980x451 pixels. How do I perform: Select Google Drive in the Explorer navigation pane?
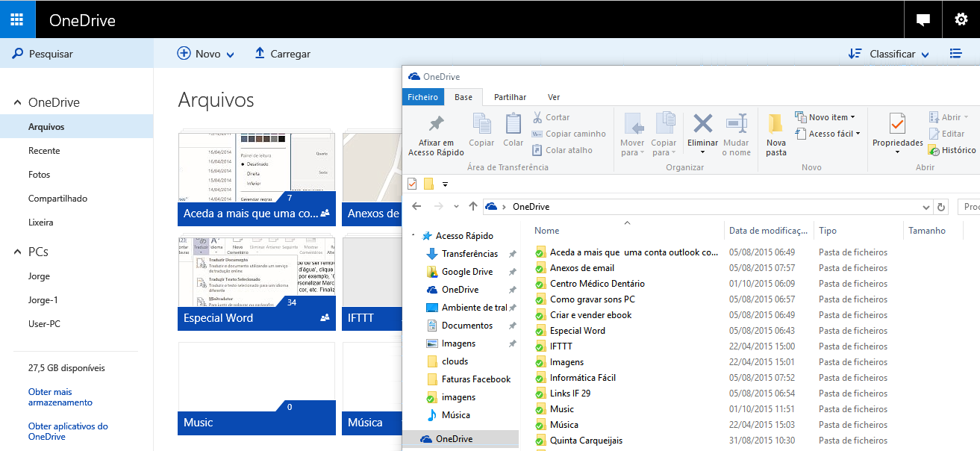click(466, 272)
